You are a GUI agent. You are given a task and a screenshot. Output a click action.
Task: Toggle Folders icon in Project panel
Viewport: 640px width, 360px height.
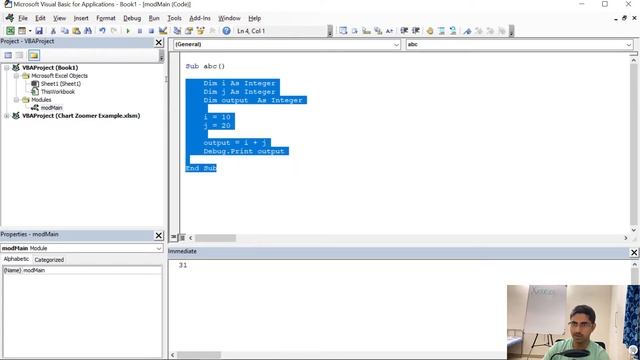34,55
